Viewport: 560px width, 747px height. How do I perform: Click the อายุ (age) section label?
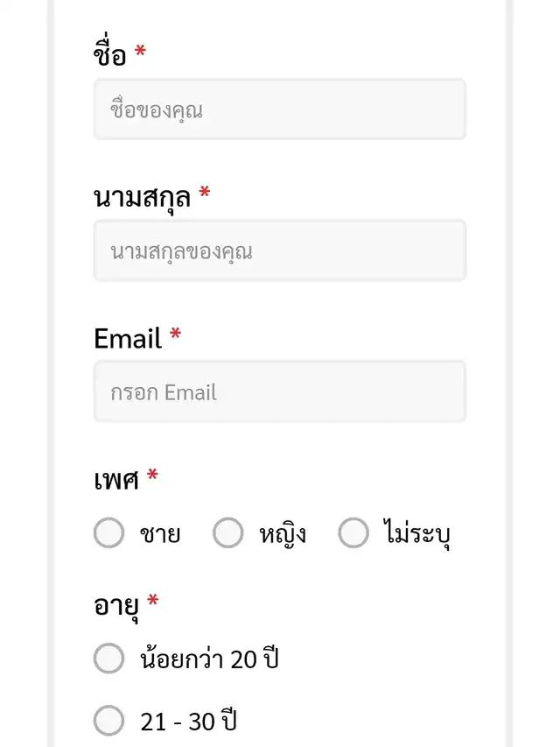pyautogui.click(x=116, y=603)
